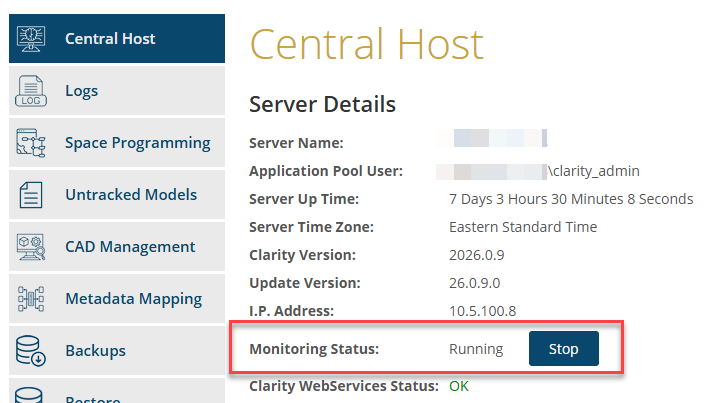Navigate to CAD Management text label
This screenshot has width=713, height=403.
[x=129, y=247]
